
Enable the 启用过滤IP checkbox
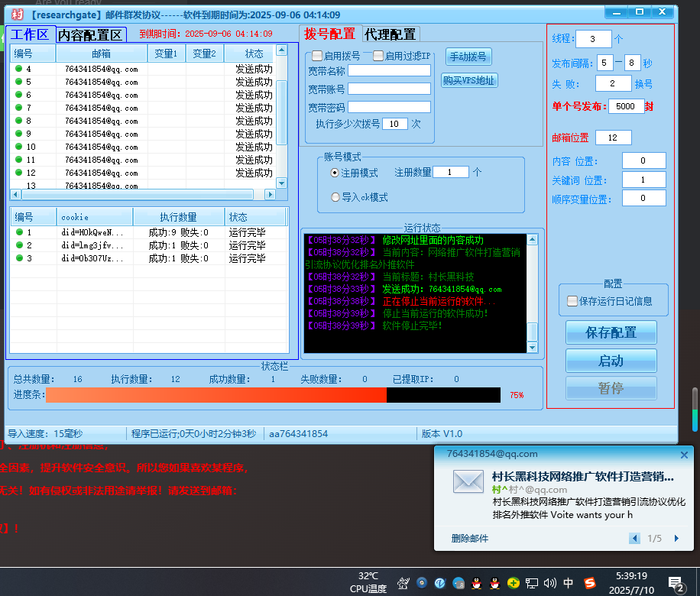(x=378, y=57)
